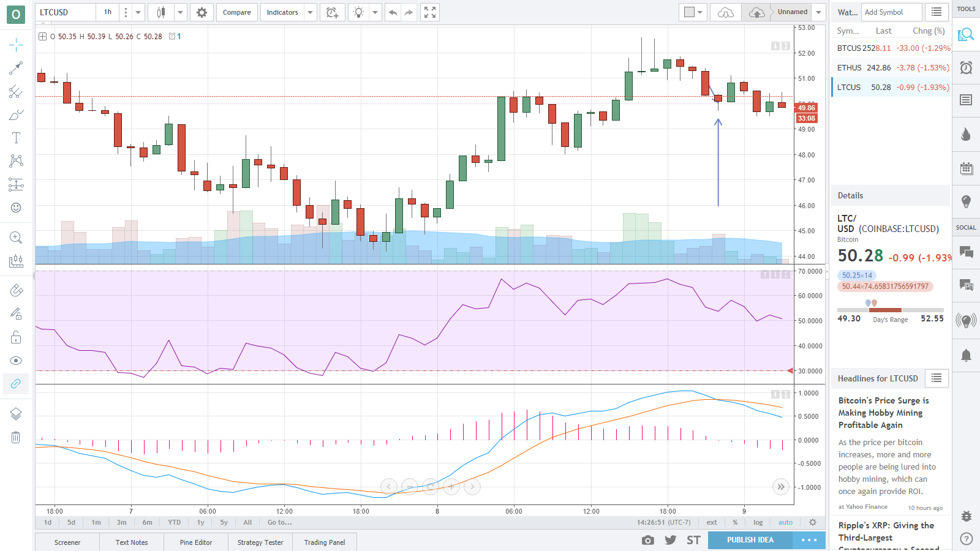Toggle the drawing sync link tool
This screenshot has width=980, height=551.
tap(16, 384)
